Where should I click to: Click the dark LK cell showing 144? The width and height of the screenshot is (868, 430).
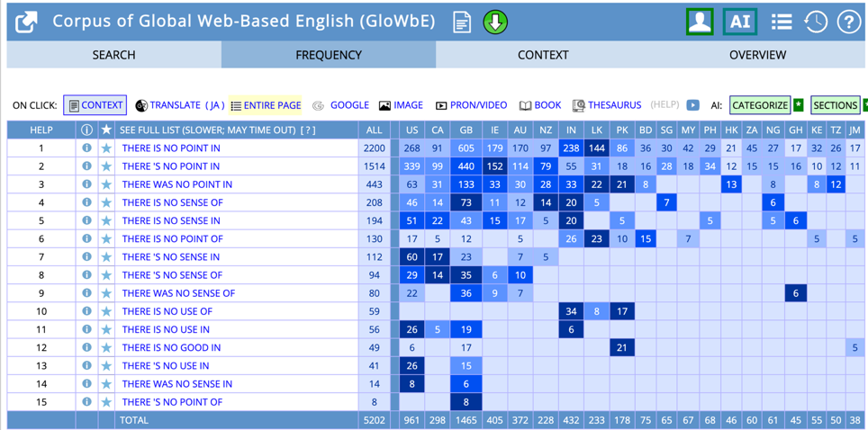pyautogui.click(x=597, y=148)
